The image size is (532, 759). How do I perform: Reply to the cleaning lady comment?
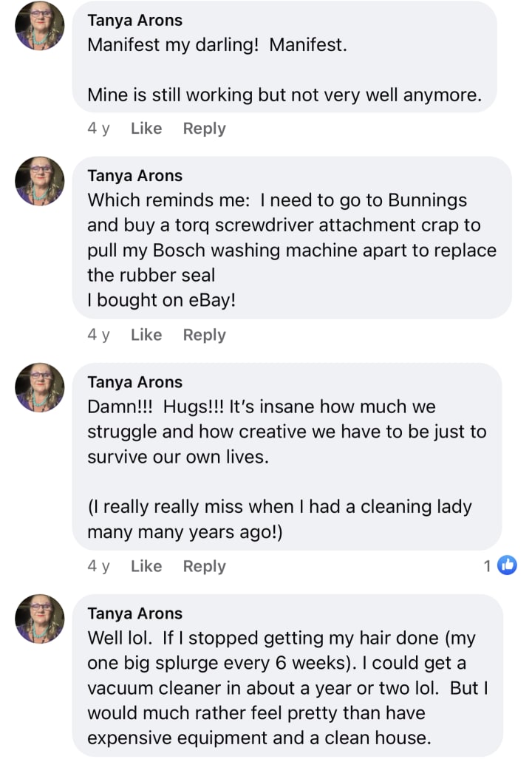pos(204,566)
